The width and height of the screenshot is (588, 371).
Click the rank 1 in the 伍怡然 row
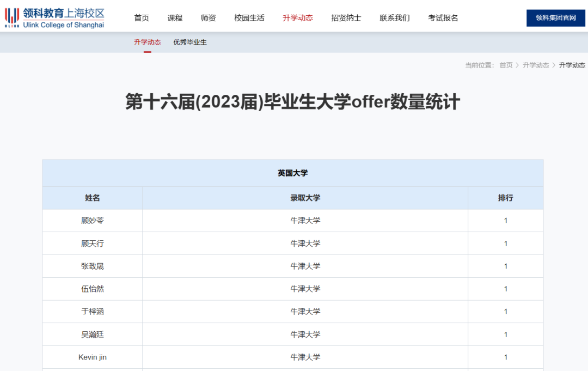(x=505, y=289)
